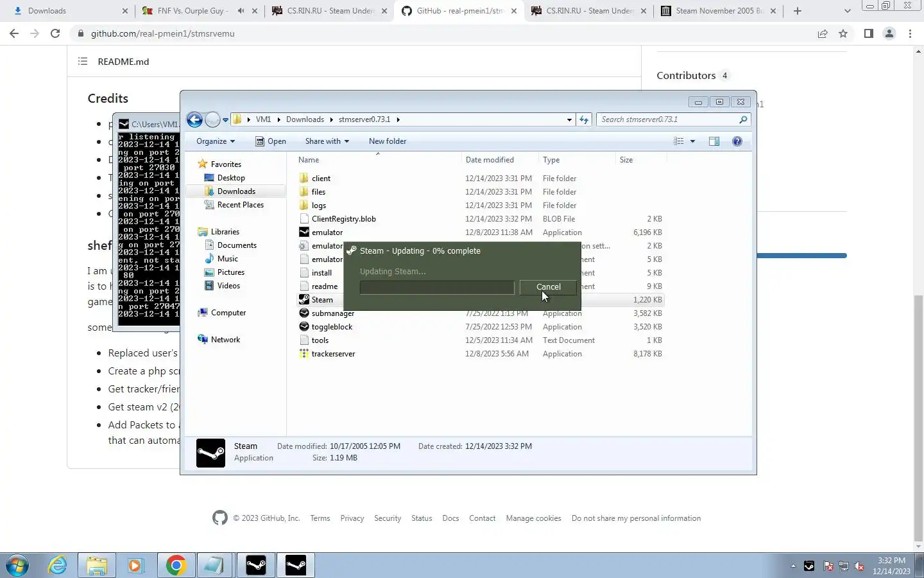Select Network in the navigation pane
This screenshot has width=924, height=578.
click(225, 340)
